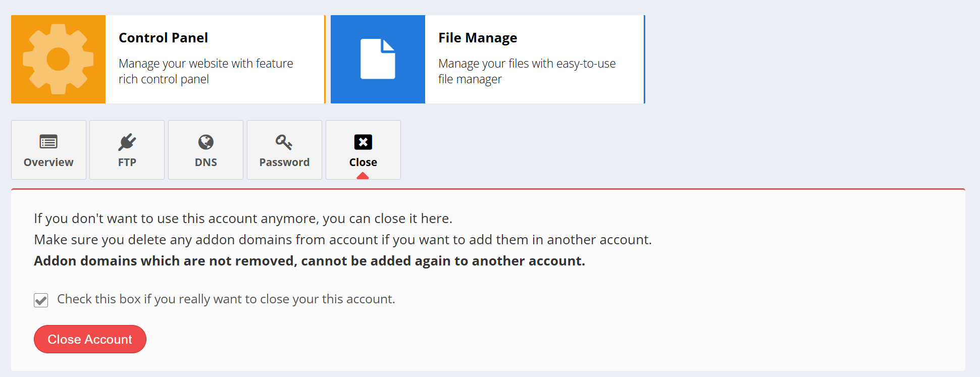Click 'Manage your website' card description
This screenshot has width=980, height=377.
(x=205, y=71)
